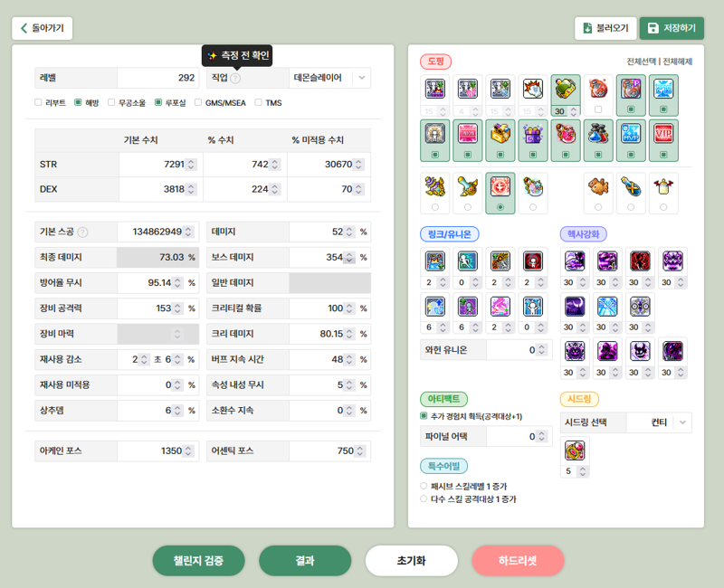This screenshot has height=588, width=724.
Task: Click the 레벨 input field
Action: point(157,78)
